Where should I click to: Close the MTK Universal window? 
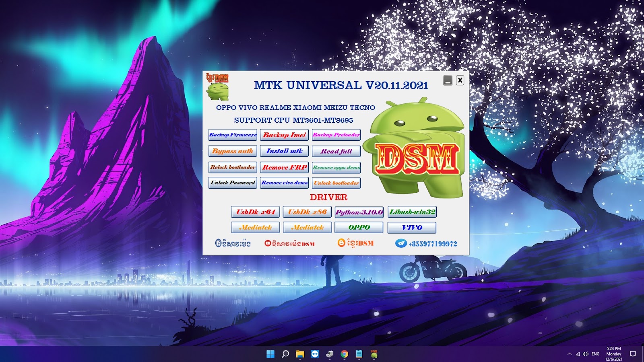point(460,80)
